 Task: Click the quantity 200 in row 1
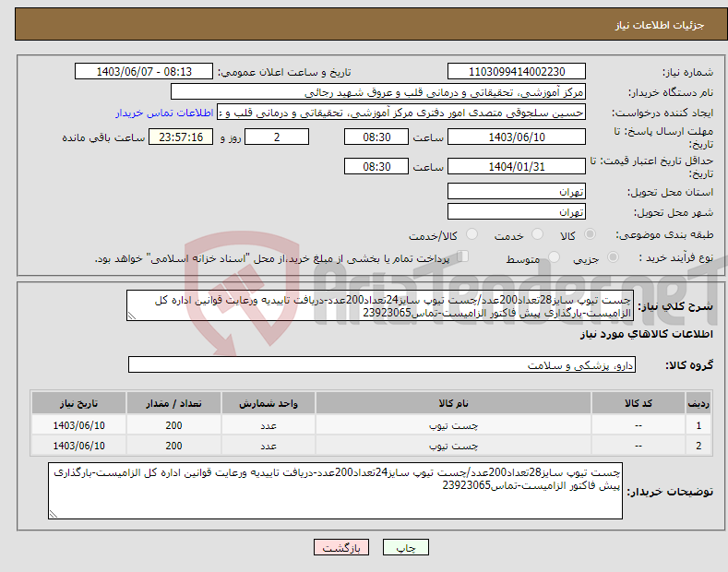click(173, 425)
